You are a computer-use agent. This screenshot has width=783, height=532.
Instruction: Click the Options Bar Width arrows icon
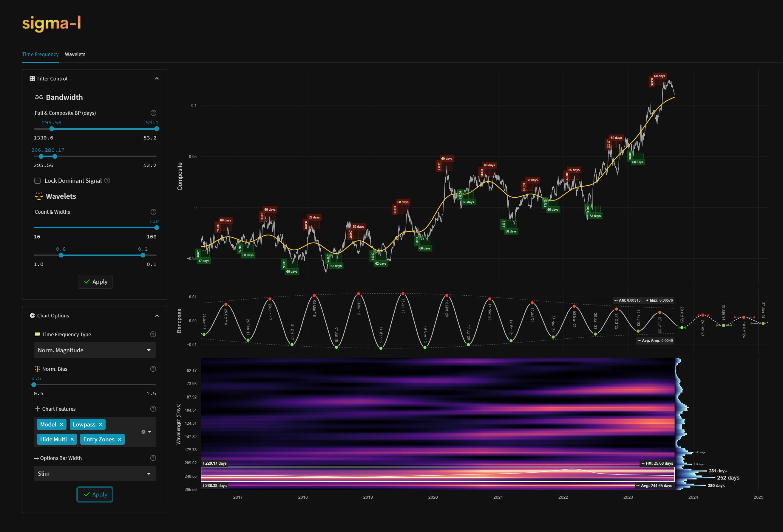point(36,458)
